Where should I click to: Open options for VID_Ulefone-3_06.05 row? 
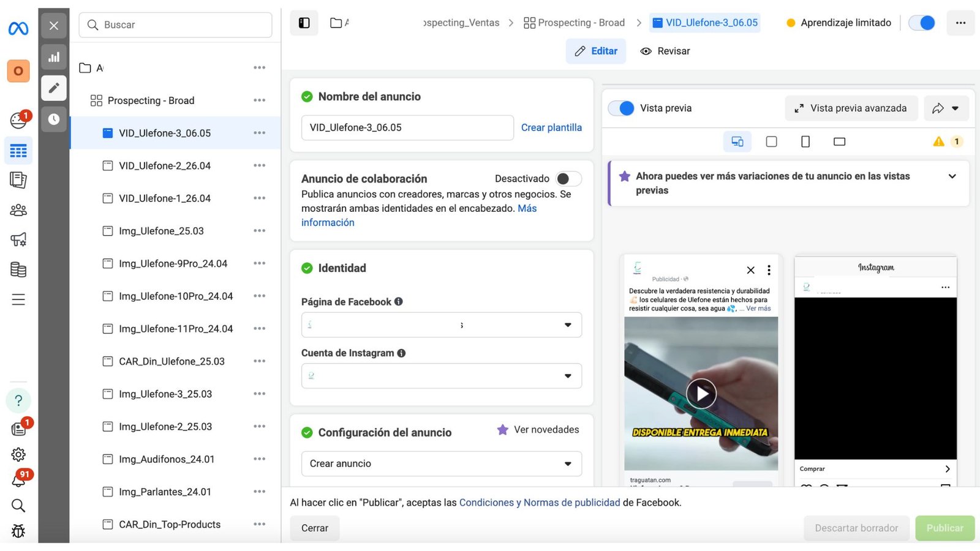point(260,133)
